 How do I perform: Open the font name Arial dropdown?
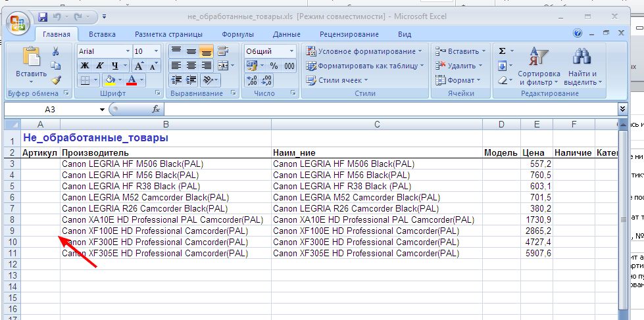tap(128, 51)
